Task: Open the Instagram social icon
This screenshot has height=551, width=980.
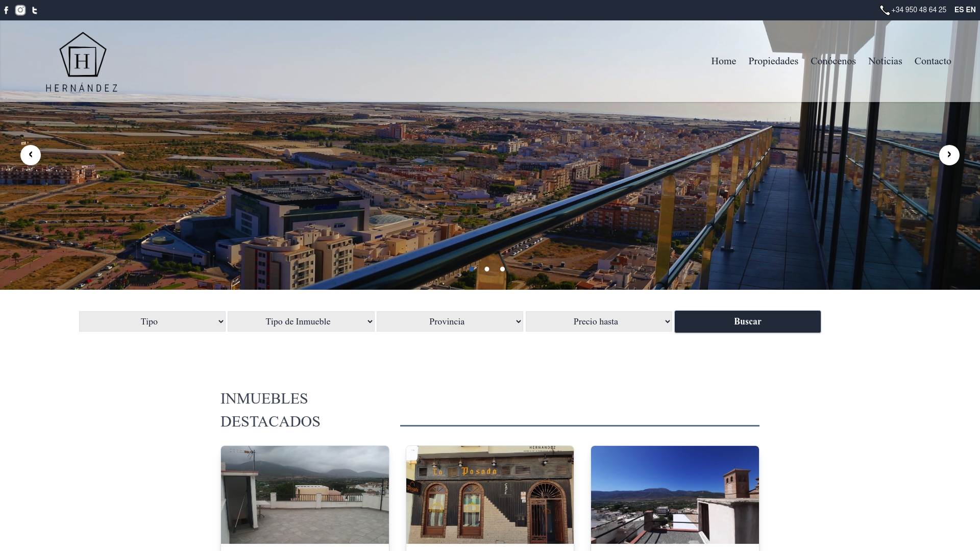Action: coord(20,10)
